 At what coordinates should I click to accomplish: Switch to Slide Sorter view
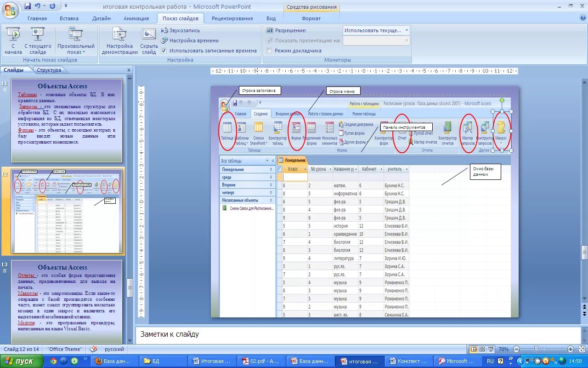(x=482, y=349)
